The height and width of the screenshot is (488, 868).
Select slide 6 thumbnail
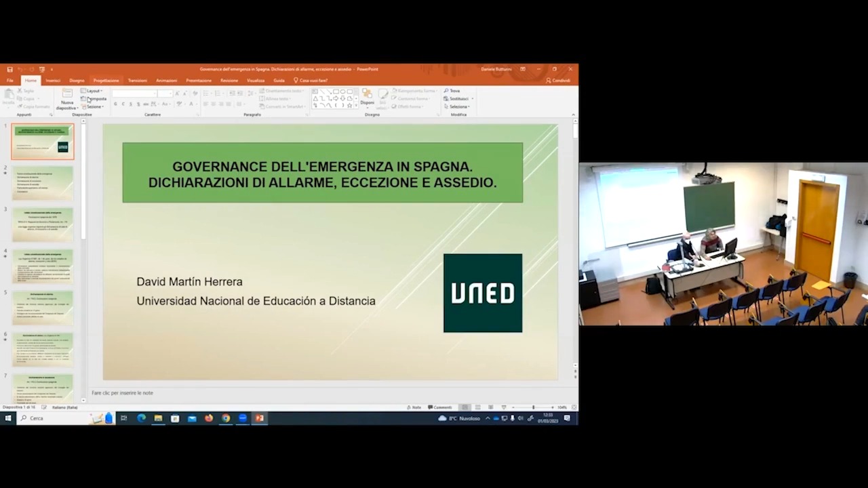[42, 349]
